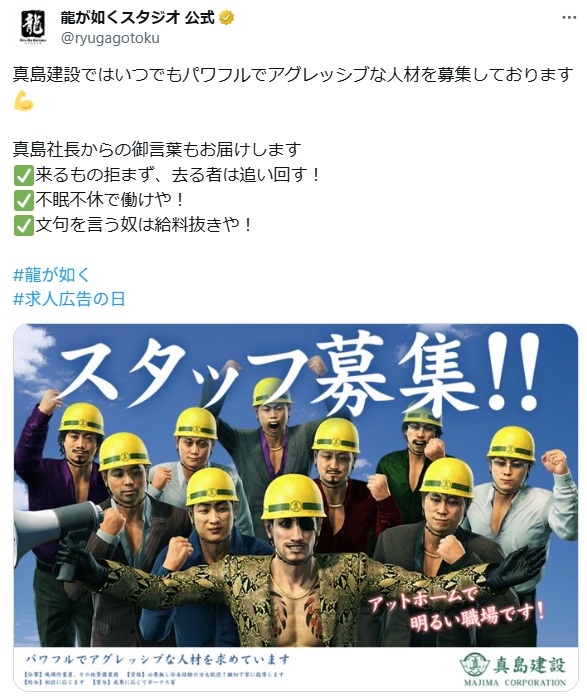Click the green Majima Corporation emblem logo
This screenshot has width=587, height=698.
474,665
